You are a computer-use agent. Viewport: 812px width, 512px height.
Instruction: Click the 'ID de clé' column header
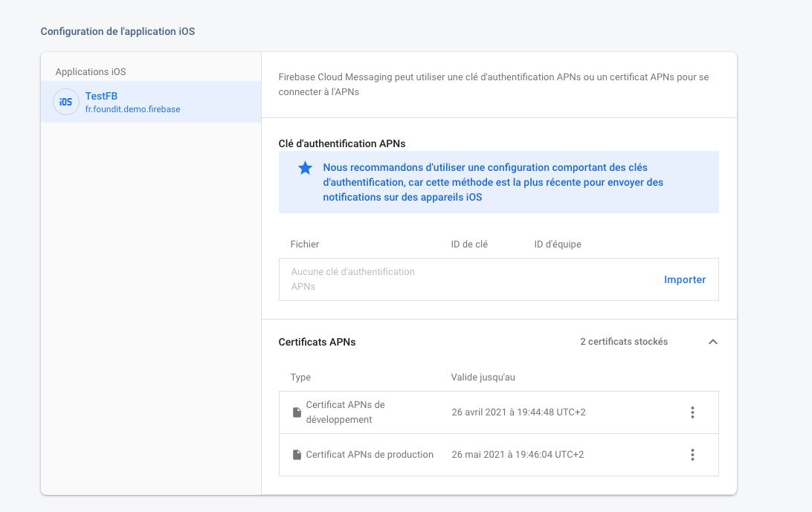pyautogui.click(x=469, y=244)
